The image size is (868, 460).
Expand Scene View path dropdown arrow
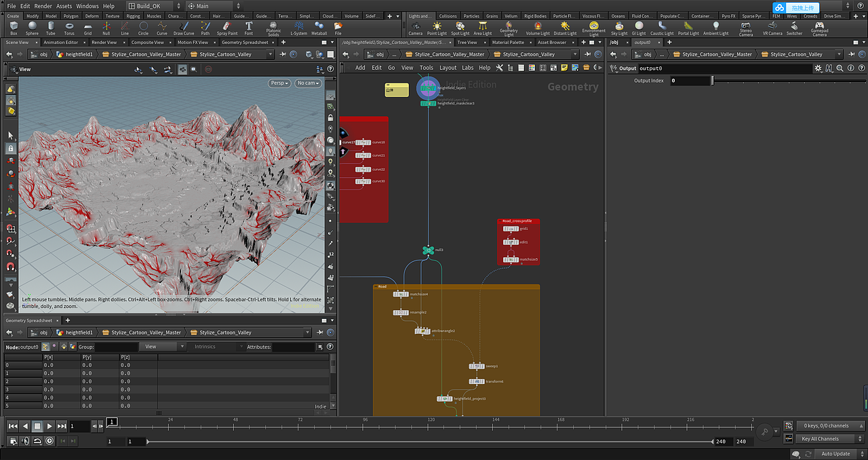tap(271, 54)
